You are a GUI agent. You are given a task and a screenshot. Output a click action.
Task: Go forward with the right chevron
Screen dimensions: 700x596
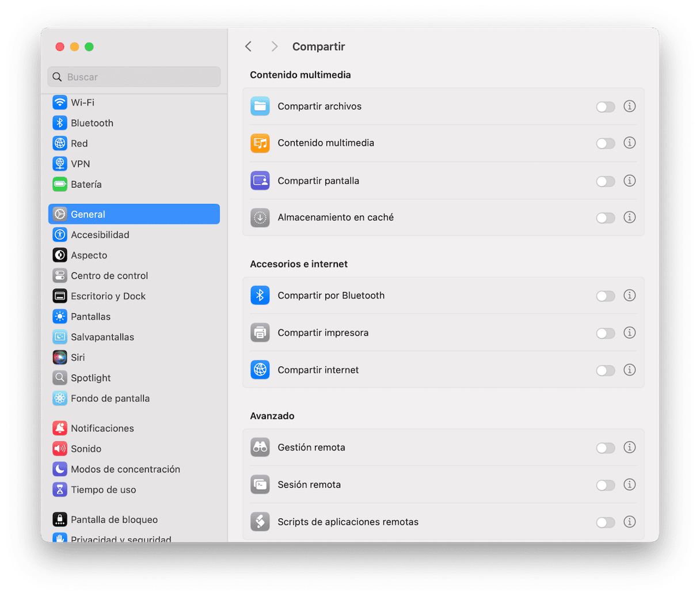tap(275, 47)
